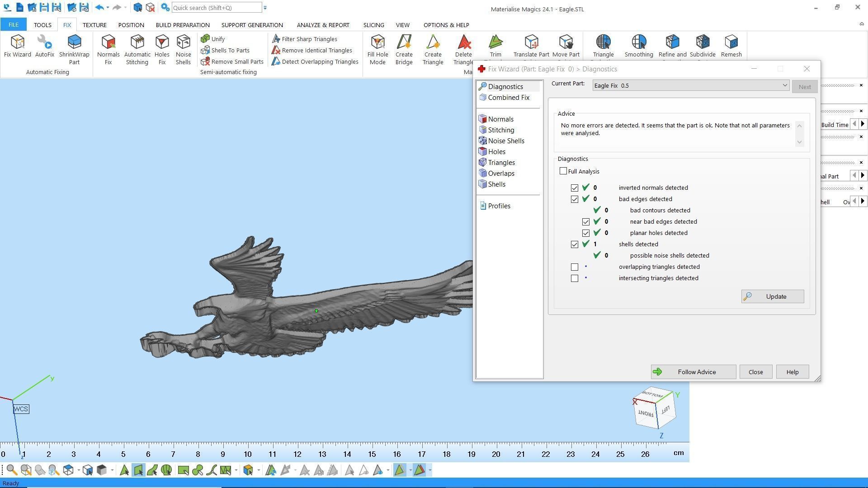Uncheck the inverted normals detected checkbox
Viewport: 868px width, 488px height.
coord(575,188)
